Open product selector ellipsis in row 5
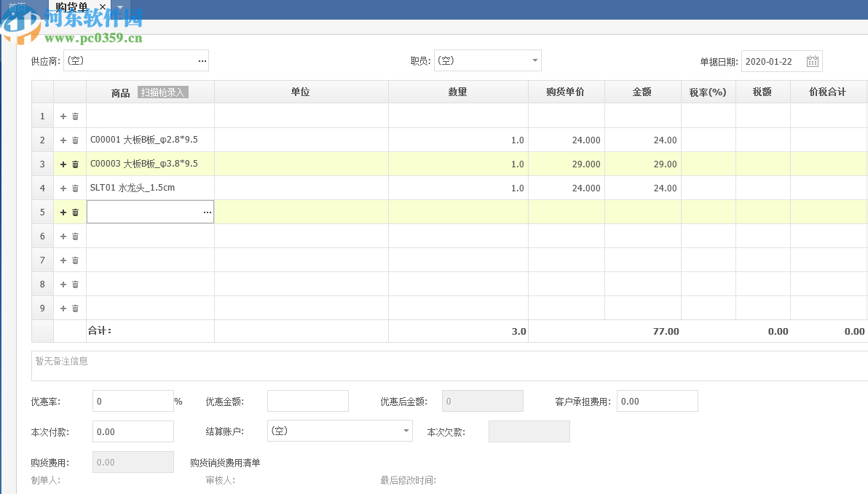This screenshot has width=868, height=494. tap(207, 212)
